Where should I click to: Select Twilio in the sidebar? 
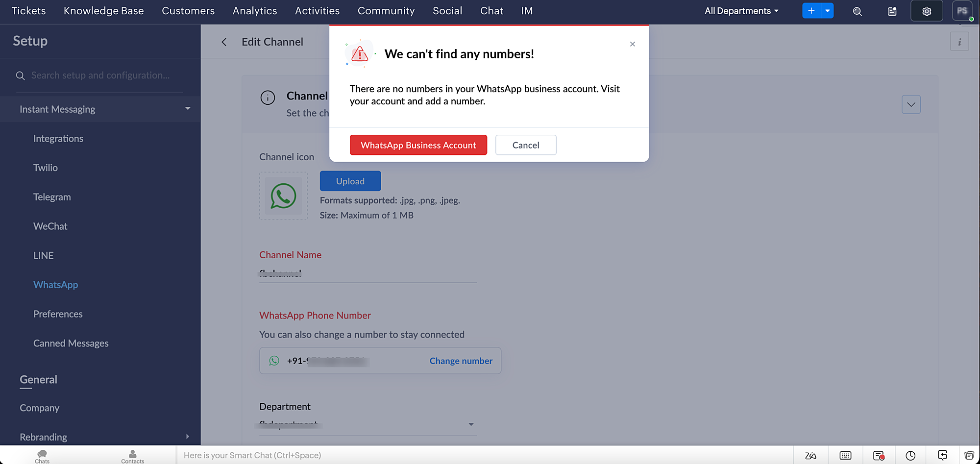[x=46, y=168]
